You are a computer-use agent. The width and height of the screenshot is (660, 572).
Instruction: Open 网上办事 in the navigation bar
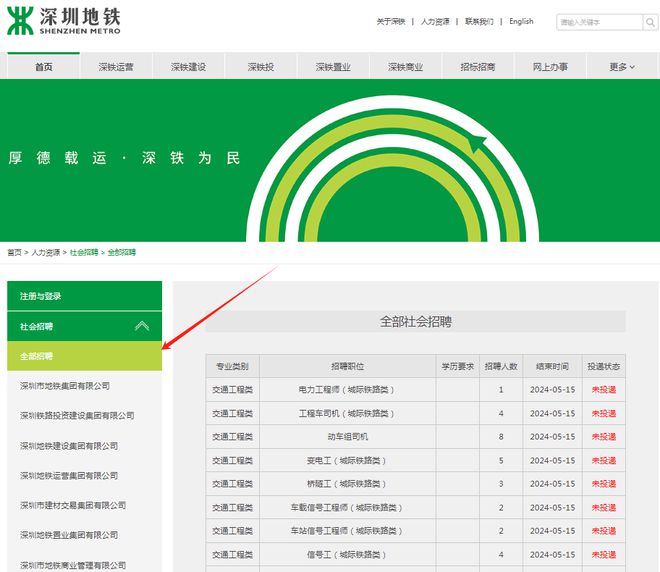click(x=550, y=67)
